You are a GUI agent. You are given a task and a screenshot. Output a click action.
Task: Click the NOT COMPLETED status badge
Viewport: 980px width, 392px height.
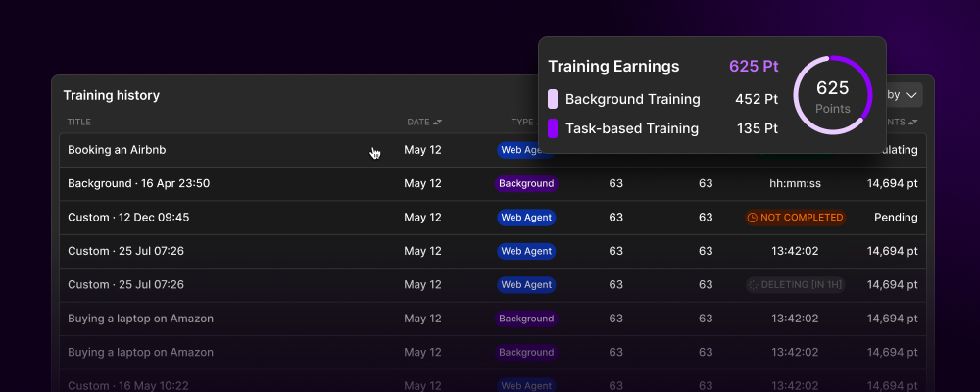click(796, 218)
